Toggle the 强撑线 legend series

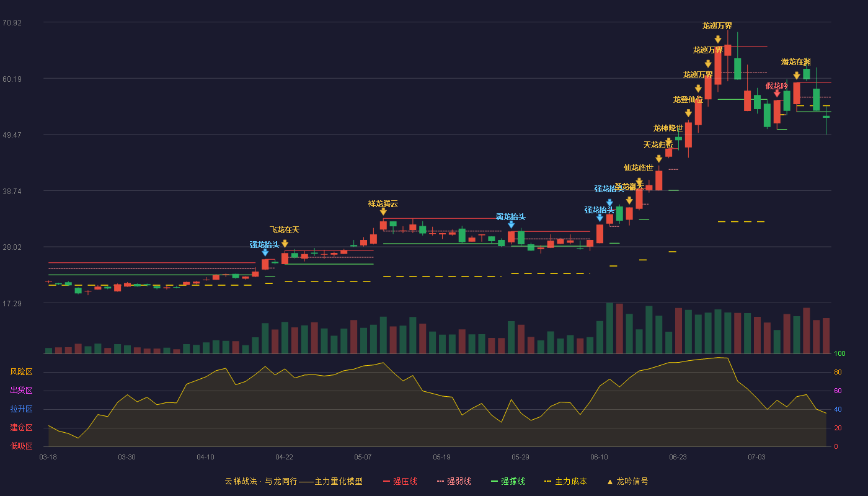coord(508,481)
